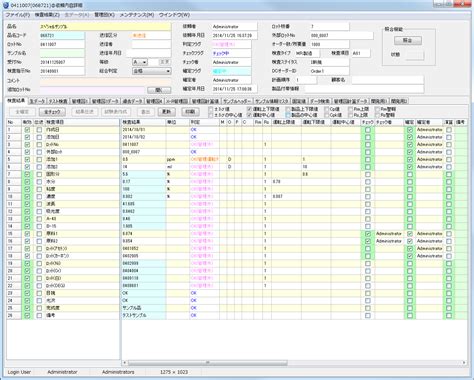Click the application icon in the title bar
The height and width of the screenshot is (380, 474).
(x=6, y=5)
